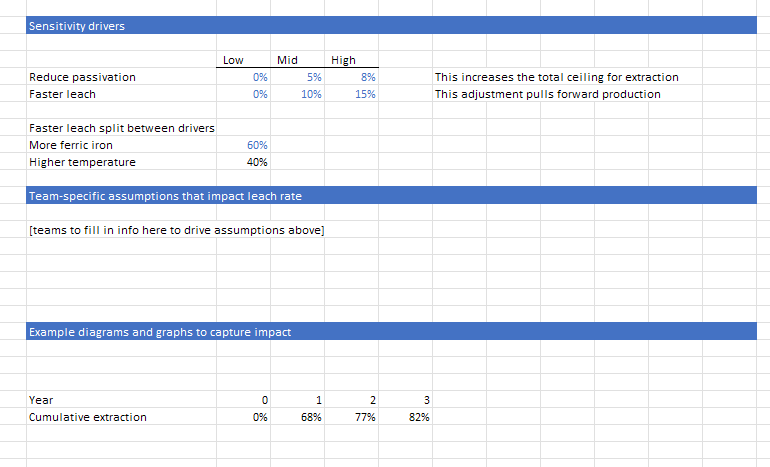770x467 pixels.
Task: Select Faster leach Low 0% cell
Action: click(x=244, y=94)
